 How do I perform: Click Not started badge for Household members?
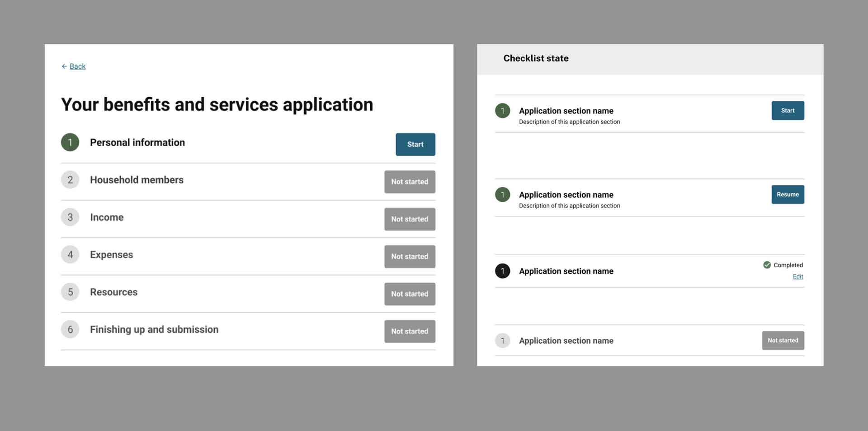click(410, 182)
